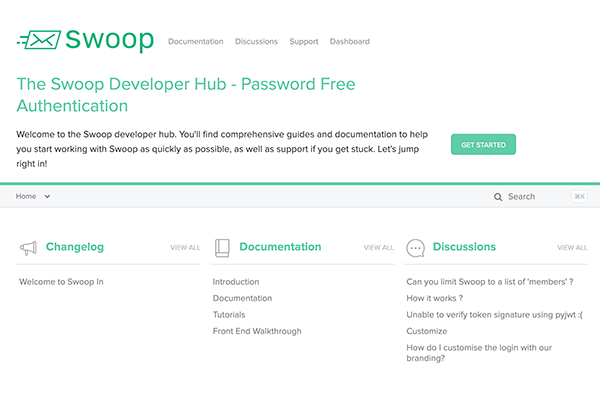Open 'Unable to verify token signature' discussion
Viewport: 600px width, 401px height.
pos(494,315)
